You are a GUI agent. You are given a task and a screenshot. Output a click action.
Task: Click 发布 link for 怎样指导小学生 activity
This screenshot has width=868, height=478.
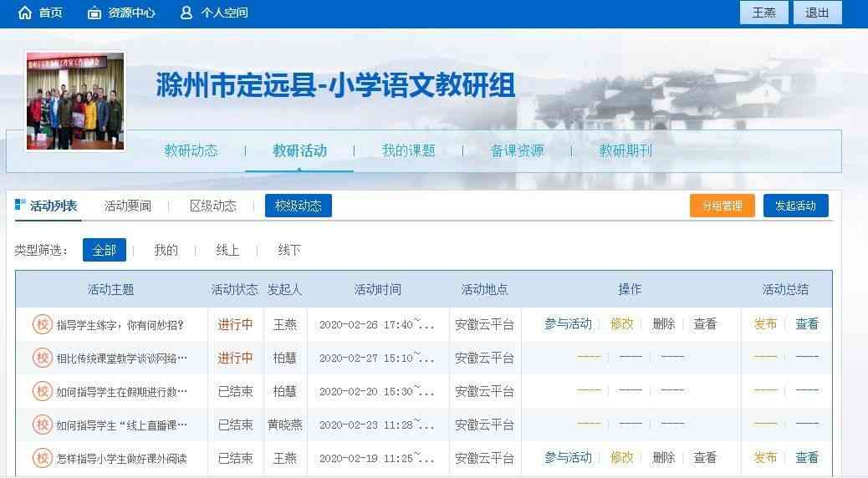(765, 458)
